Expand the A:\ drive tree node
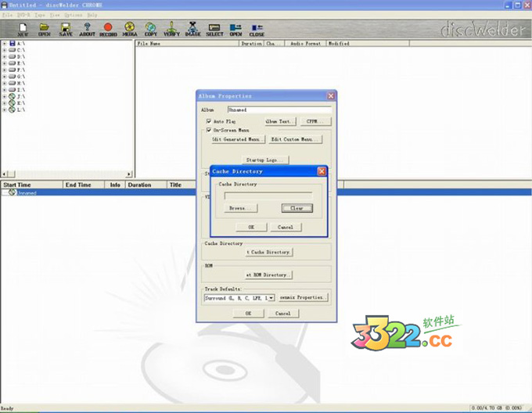Image resolution: width=532 pixels, height=413 pixels. 5,43
